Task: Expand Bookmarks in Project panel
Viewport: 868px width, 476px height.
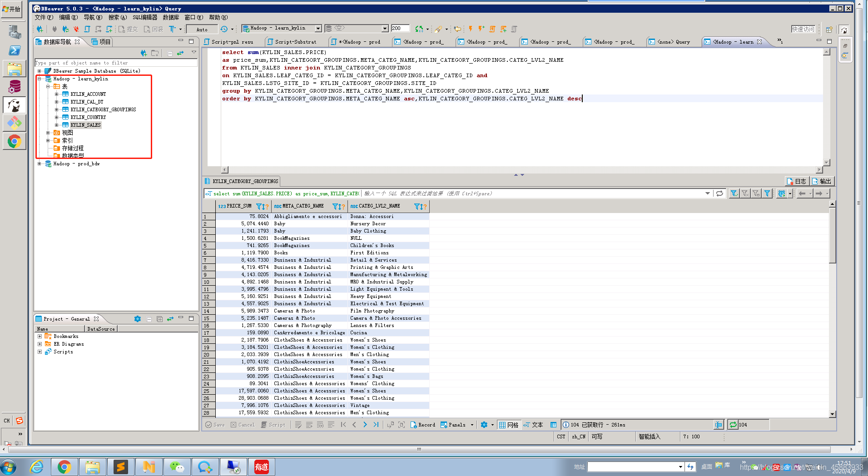Action: [40, 336]
